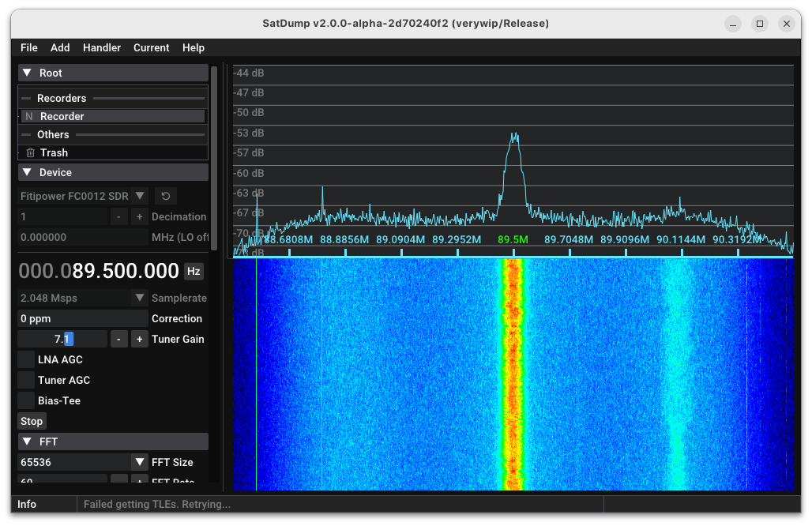Click the Tuner Gain value slider

coord(62,339)
